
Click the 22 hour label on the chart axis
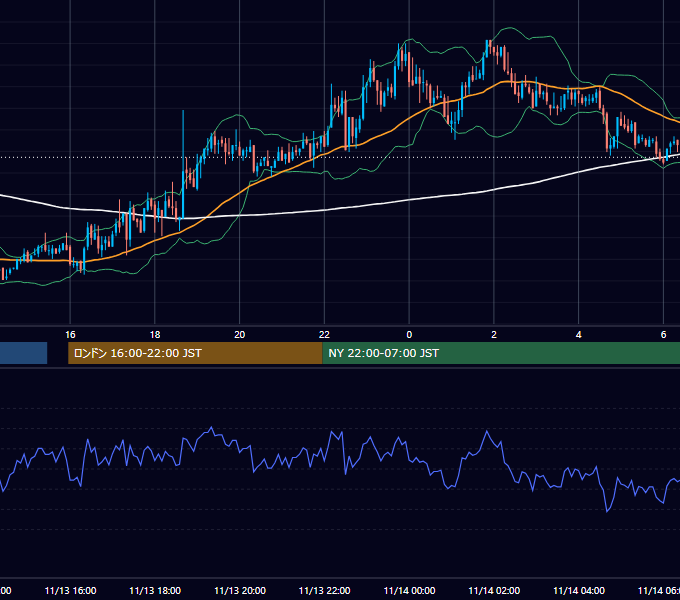pyautogui.click(x=324, y=335)
